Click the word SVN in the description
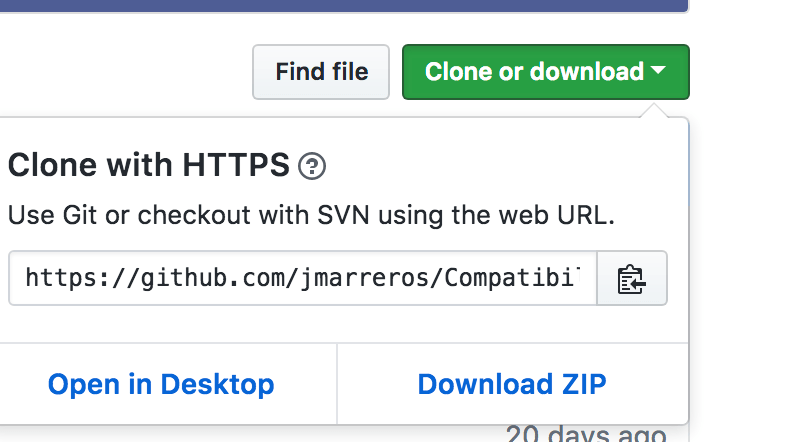This screenshot has height=442, width=798. (343, 215)
